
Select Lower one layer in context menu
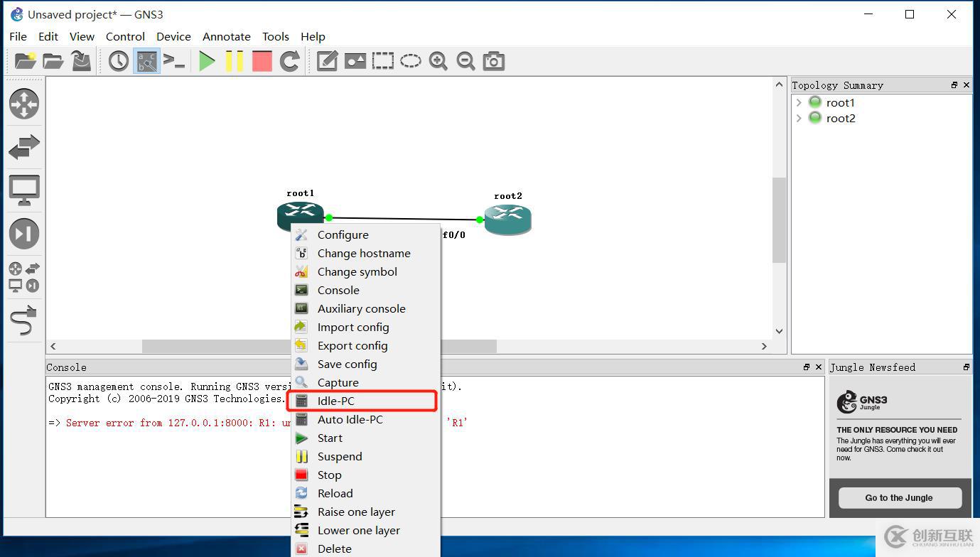(x=366, y=530)
